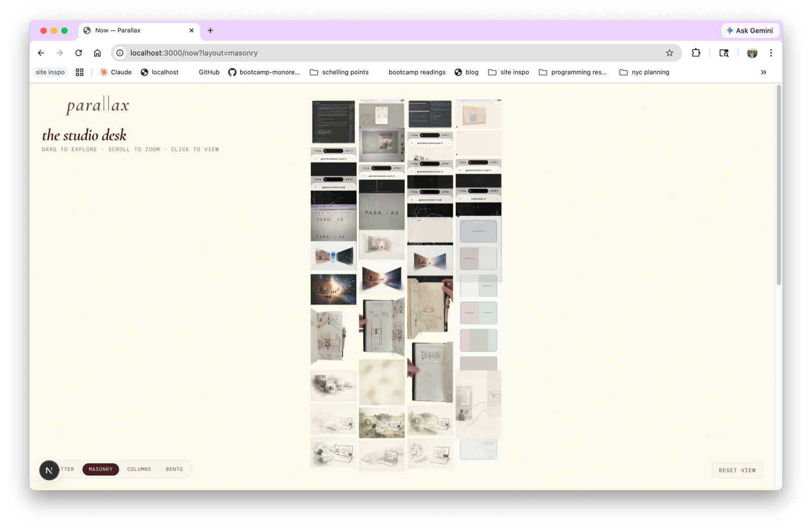Reload the page

79,53
